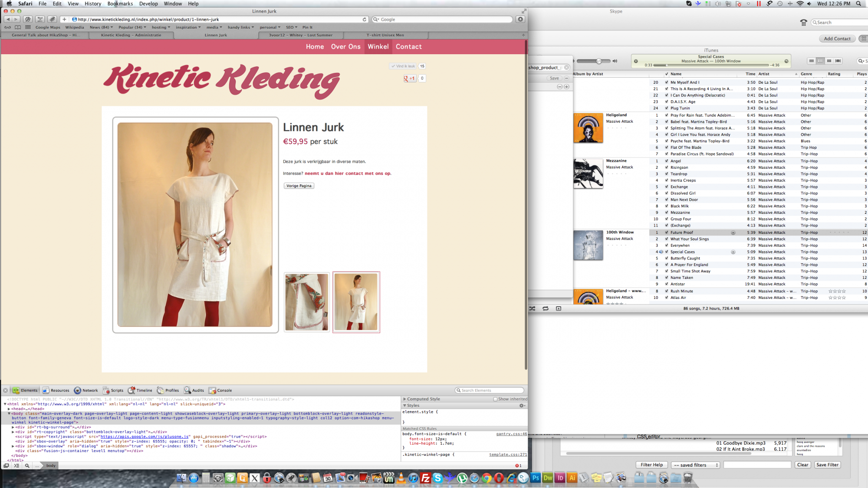Adjust the iTunes volume slider
868x488 pixels.
click(x=598, y=61)
